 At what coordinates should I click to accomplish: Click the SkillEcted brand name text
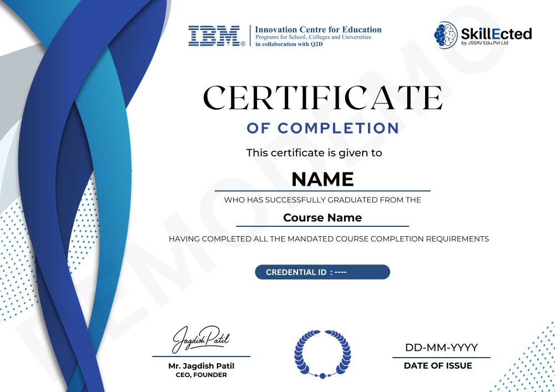click(496, 34)
